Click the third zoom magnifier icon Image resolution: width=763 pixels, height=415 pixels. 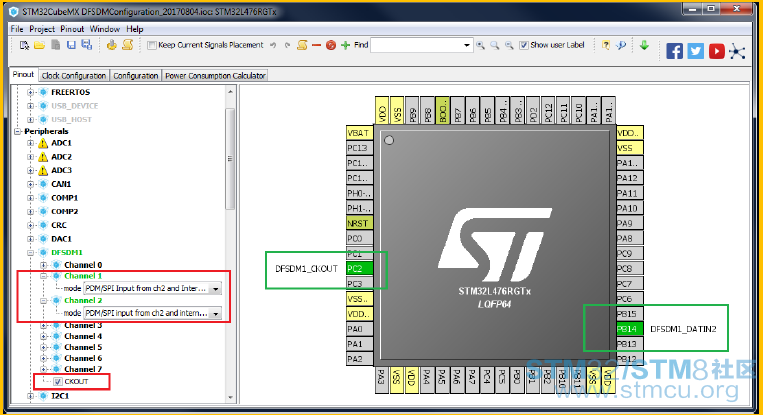509,45
